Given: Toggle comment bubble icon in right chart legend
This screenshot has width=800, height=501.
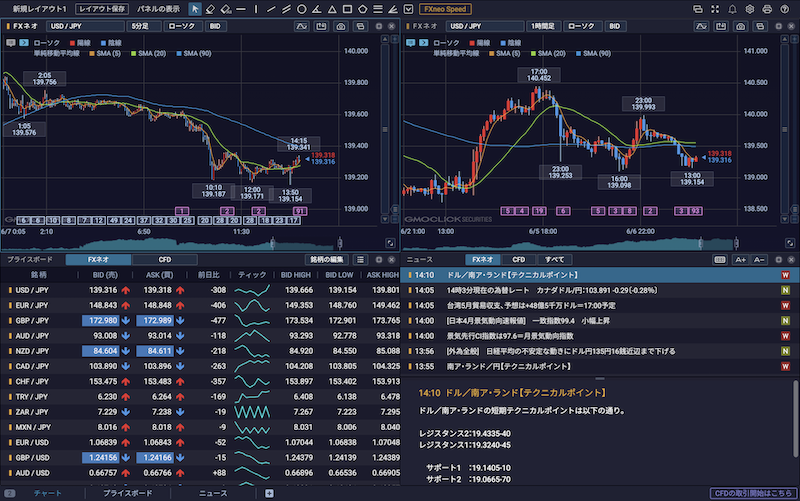Looking at the screenshot, I should pos(411,43).
